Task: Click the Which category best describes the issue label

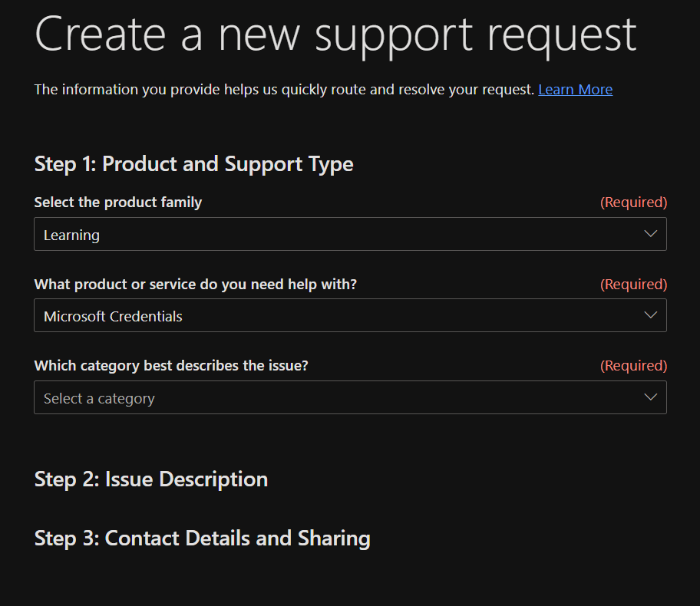Action: pyautogui.click(x=171, y=366)
